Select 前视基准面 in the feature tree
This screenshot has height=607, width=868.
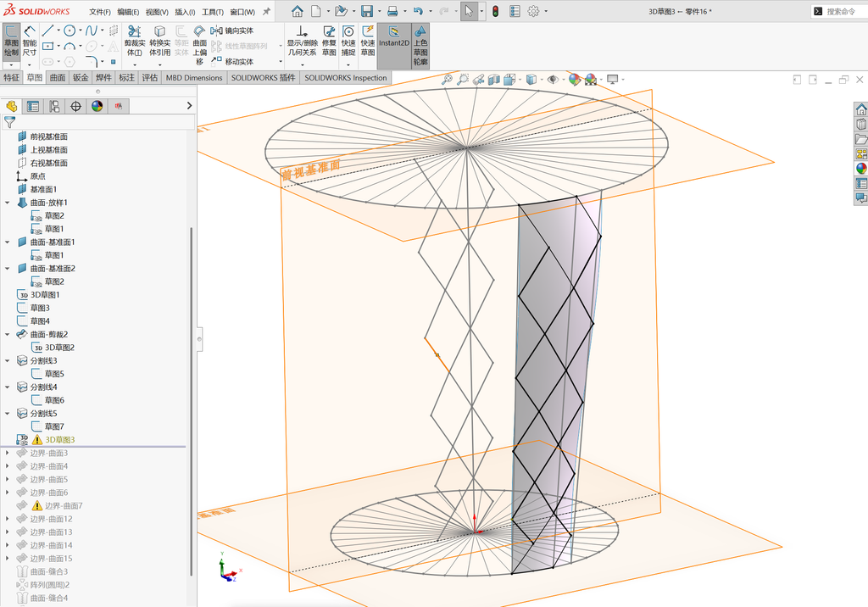tap(49, 136)
